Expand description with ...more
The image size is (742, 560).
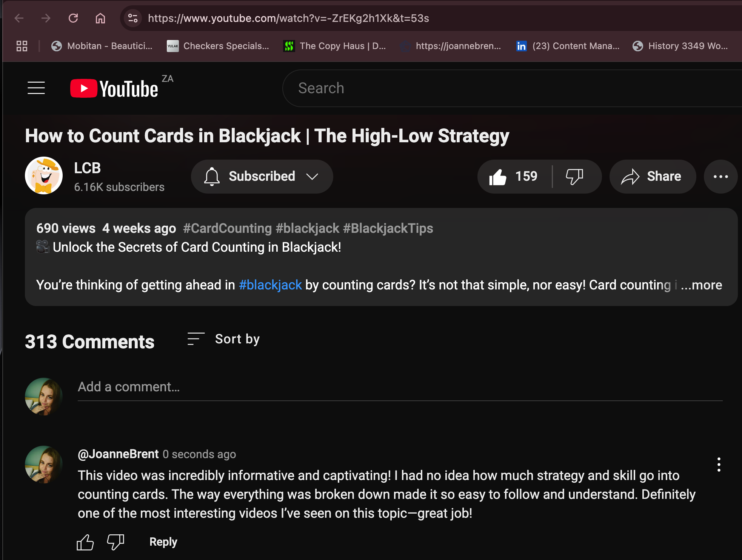click(702, 285)
